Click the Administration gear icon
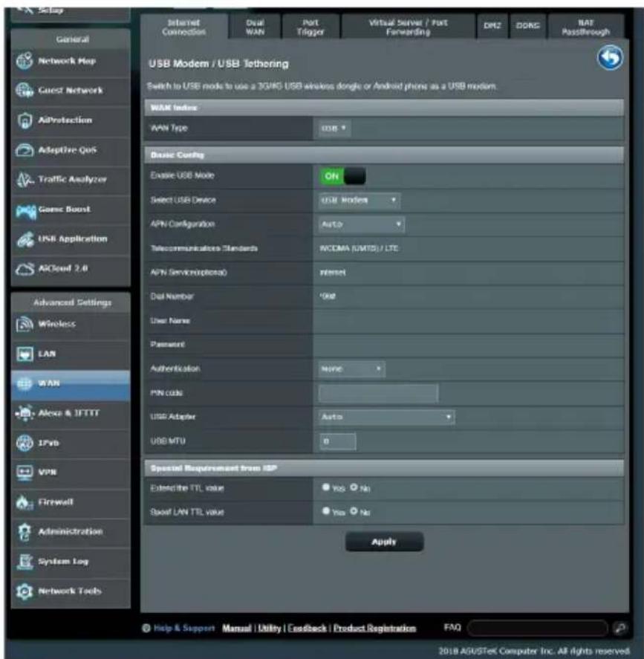 tap(25, 532)
